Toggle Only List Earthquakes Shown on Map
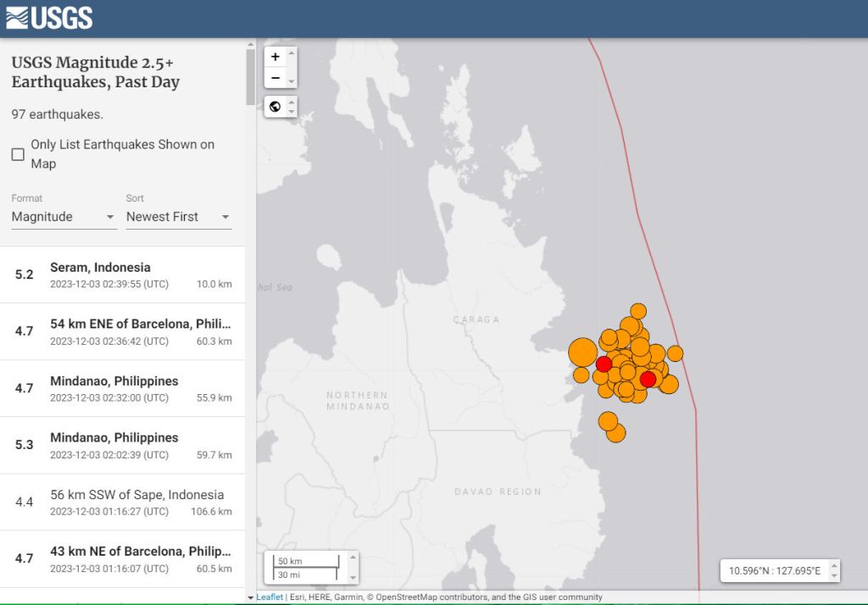 [x=18, y=154]
